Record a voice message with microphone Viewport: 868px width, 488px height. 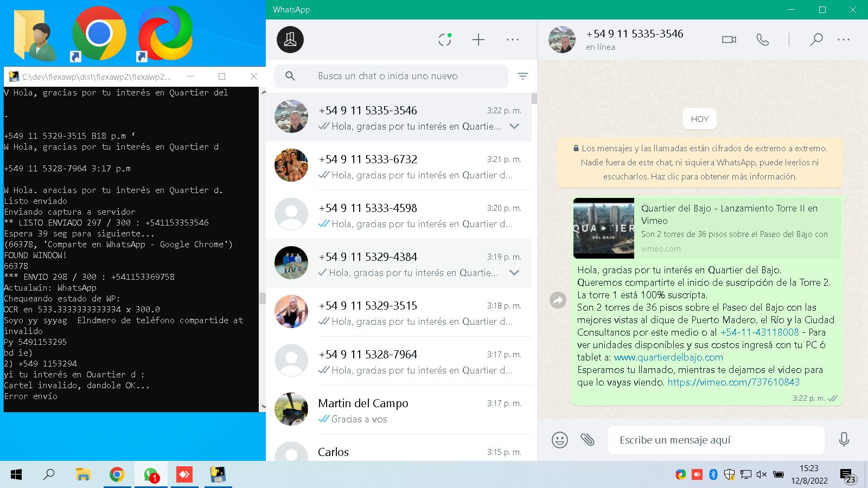pos(844,439)
